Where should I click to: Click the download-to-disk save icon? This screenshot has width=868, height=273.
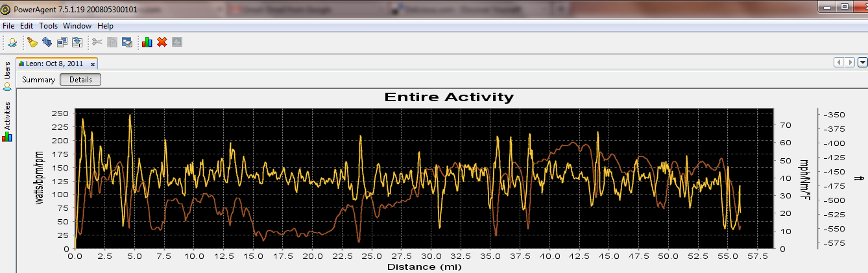[x=77, y=42]
